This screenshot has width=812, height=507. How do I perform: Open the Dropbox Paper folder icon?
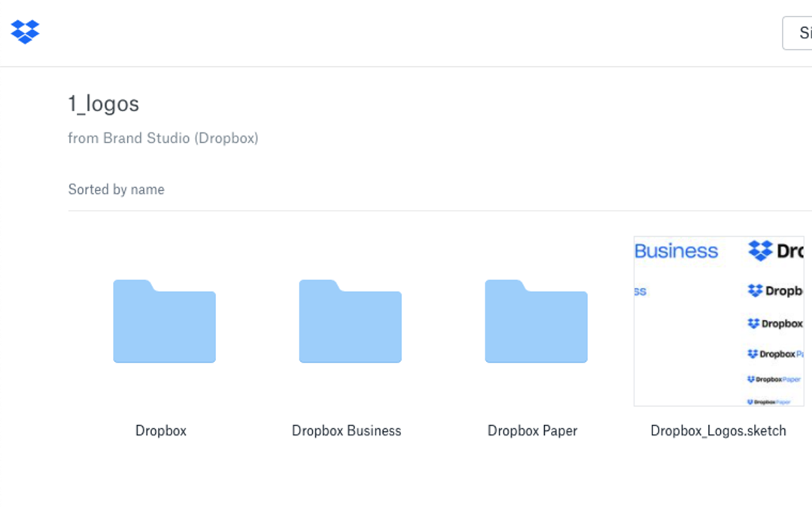tap(537, 321)
